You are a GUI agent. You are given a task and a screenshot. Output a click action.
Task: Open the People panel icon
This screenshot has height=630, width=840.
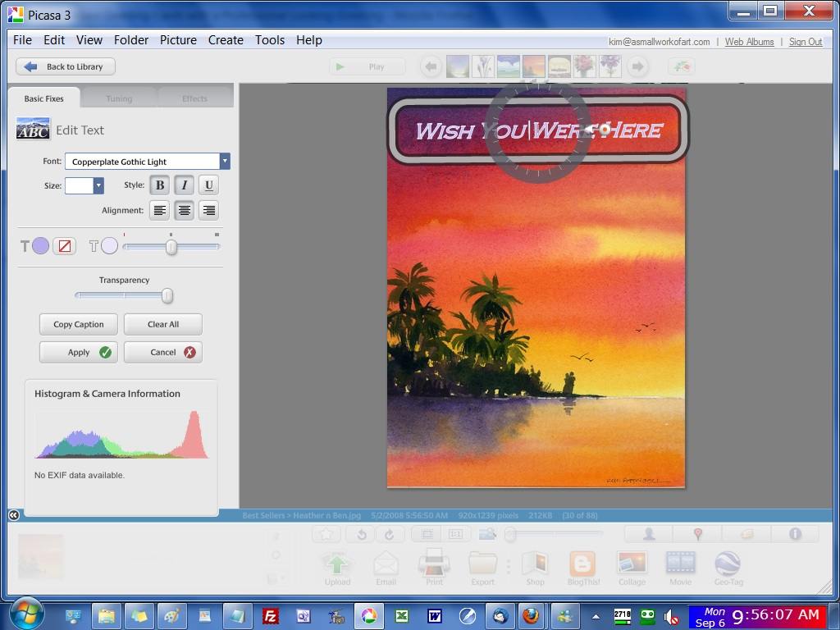pyautogui.click(x=649, y=533)
